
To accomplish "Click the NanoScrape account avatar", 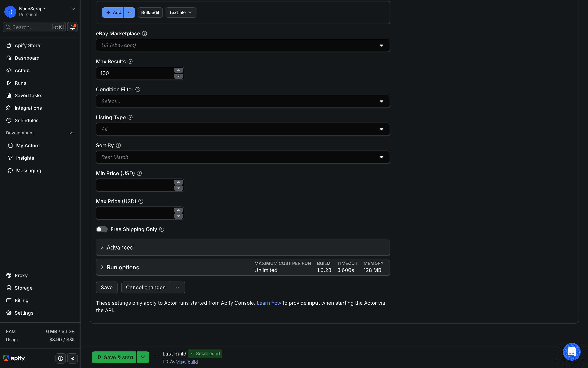I will [x=10, y=11].
